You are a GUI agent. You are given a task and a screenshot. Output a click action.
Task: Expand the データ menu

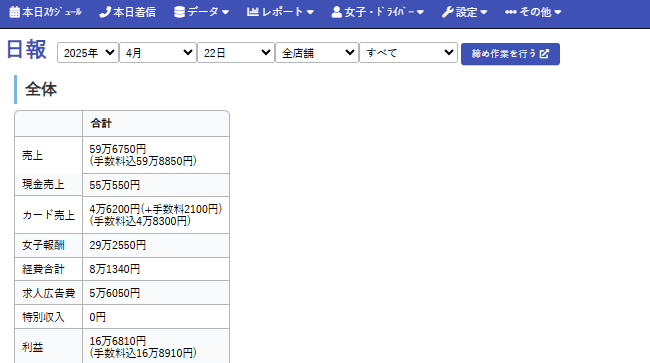coord(202,12)
